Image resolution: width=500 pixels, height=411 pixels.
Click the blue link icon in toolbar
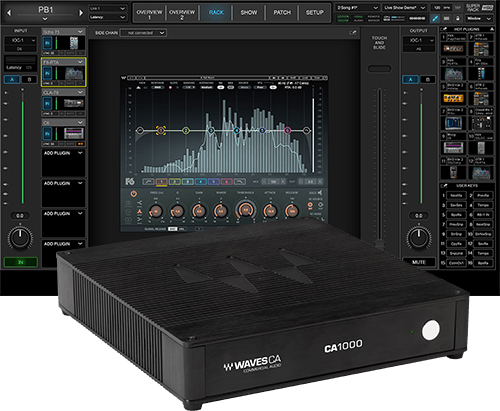click(x=435, y=18)
